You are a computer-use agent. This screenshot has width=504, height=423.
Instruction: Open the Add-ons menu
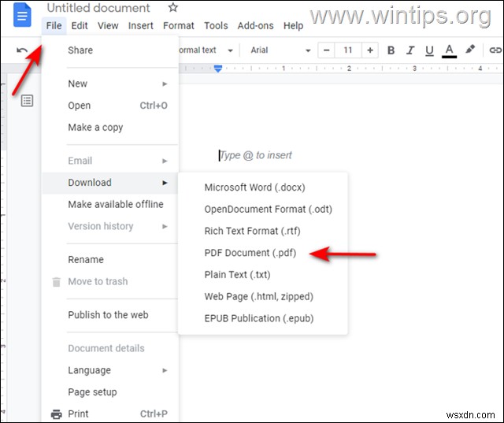coord(255,25)
